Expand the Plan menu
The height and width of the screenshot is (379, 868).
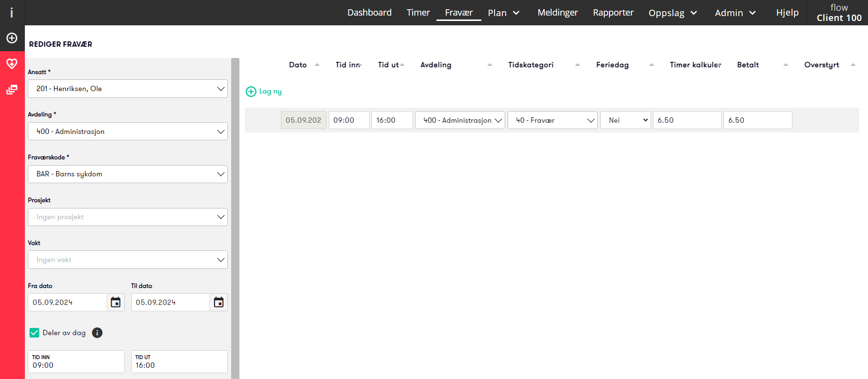click(x=504, y=13)
